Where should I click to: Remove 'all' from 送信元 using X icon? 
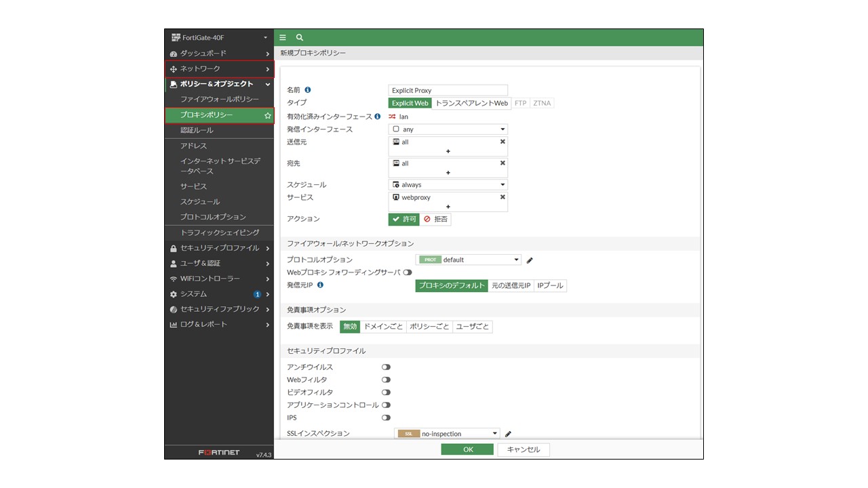[x=502, y=142]
